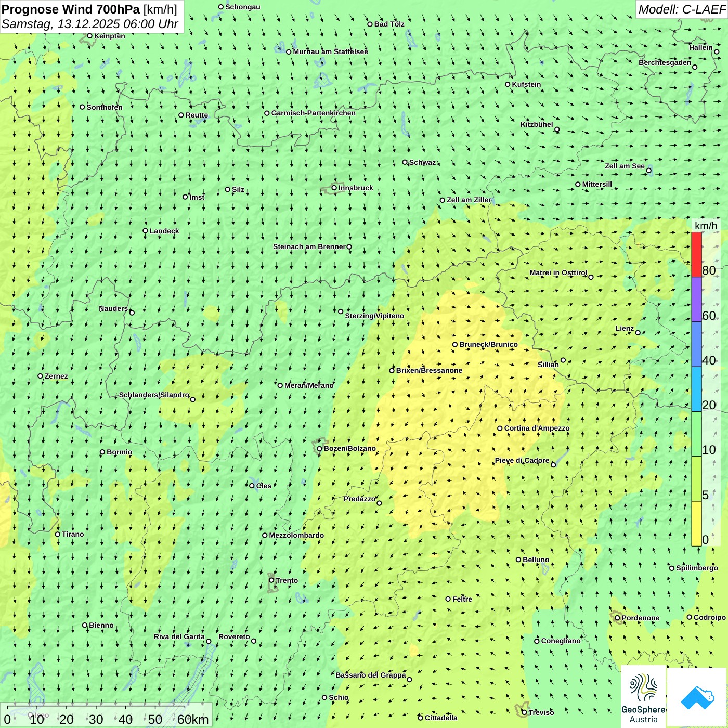The height and width of the screenshot is (728, 728).
Task: Click the 'Cittadella' label
Action: click(x=441, y=718)
